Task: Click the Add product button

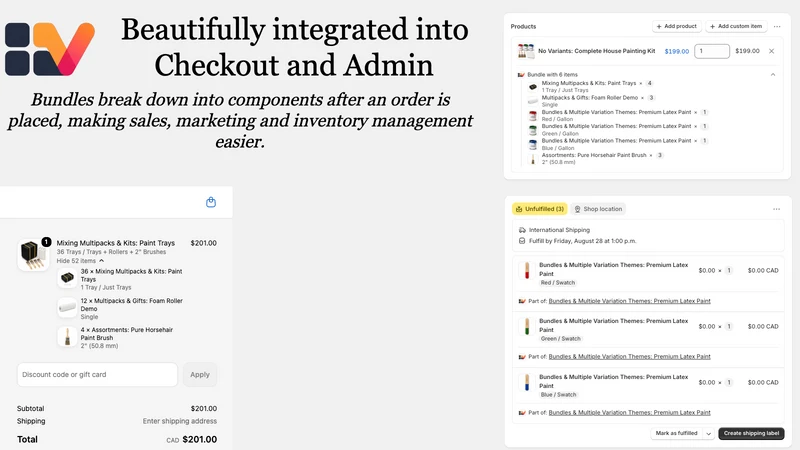Action: (677, 26)
